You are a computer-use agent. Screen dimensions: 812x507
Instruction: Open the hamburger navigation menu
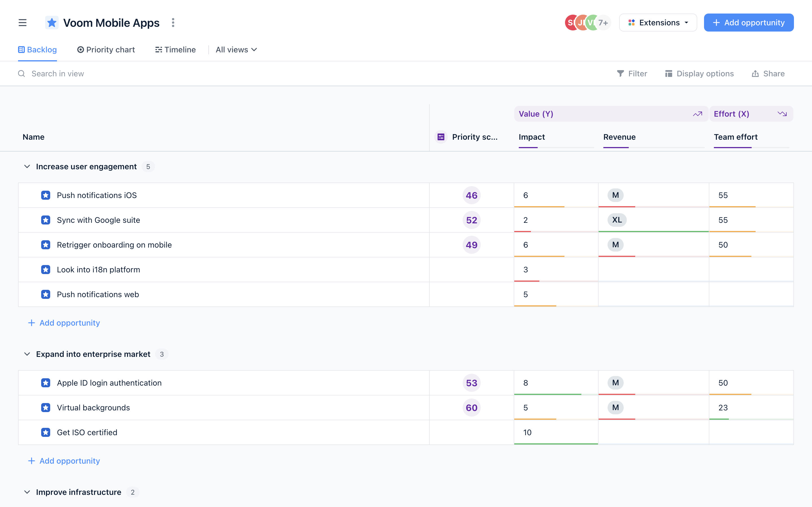click(22, 23)
